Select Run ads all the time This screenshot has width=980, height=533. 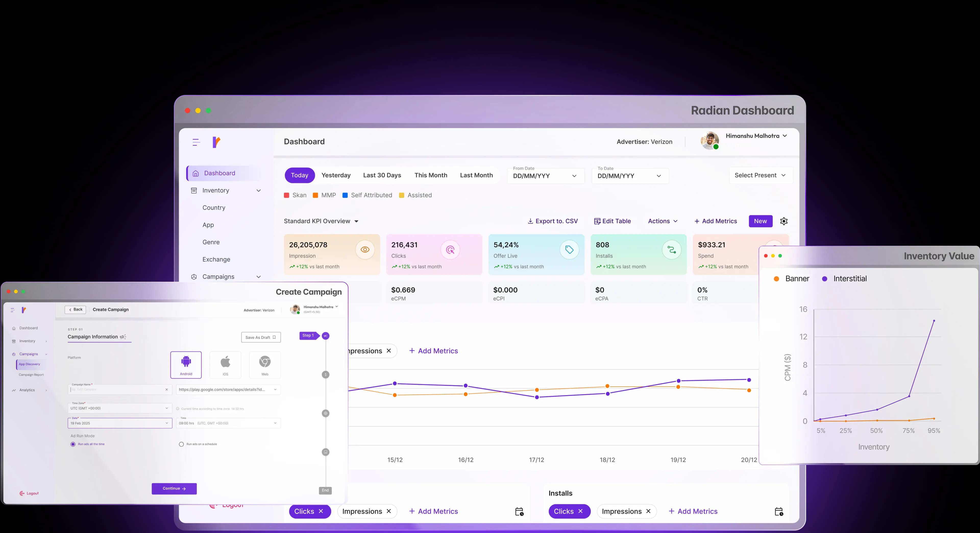click(73, 444)
